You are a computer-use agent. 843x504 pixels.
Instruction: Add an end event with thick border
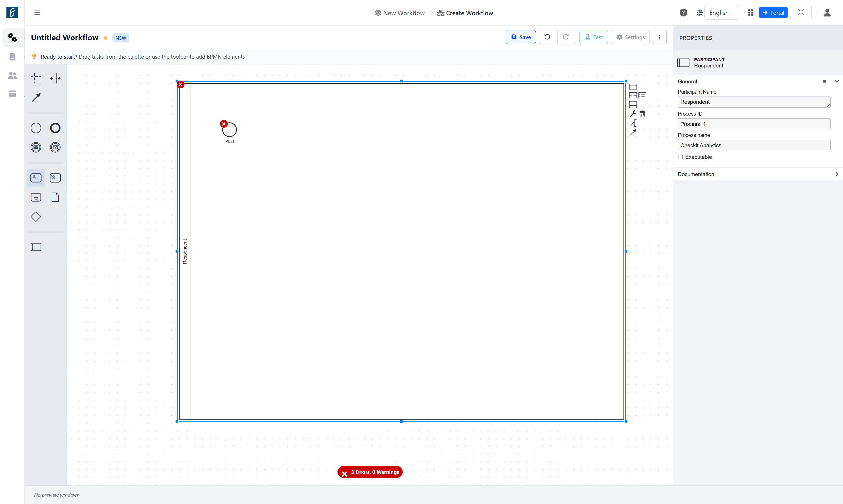tap(55, 128)
